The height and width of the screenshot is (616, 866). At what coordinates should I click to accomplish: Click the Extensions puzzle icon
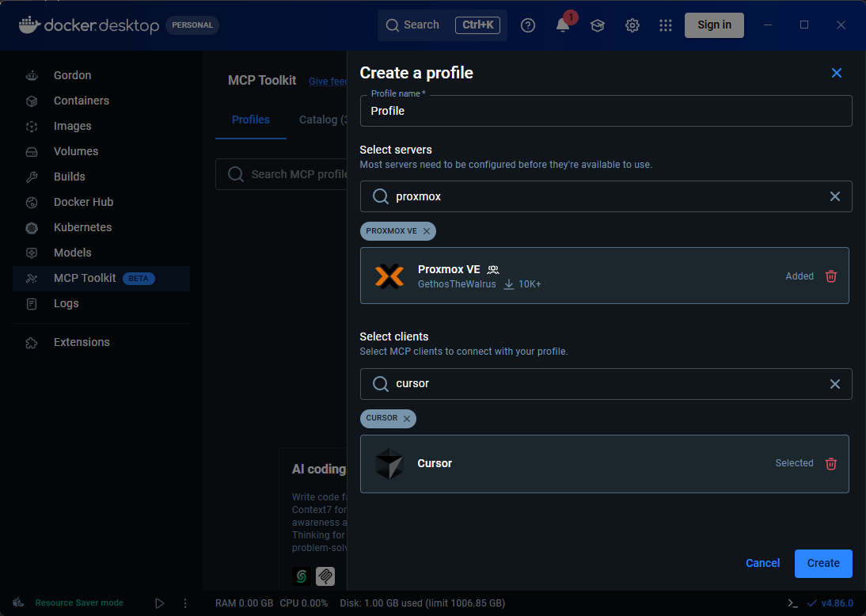click(32, 343)
